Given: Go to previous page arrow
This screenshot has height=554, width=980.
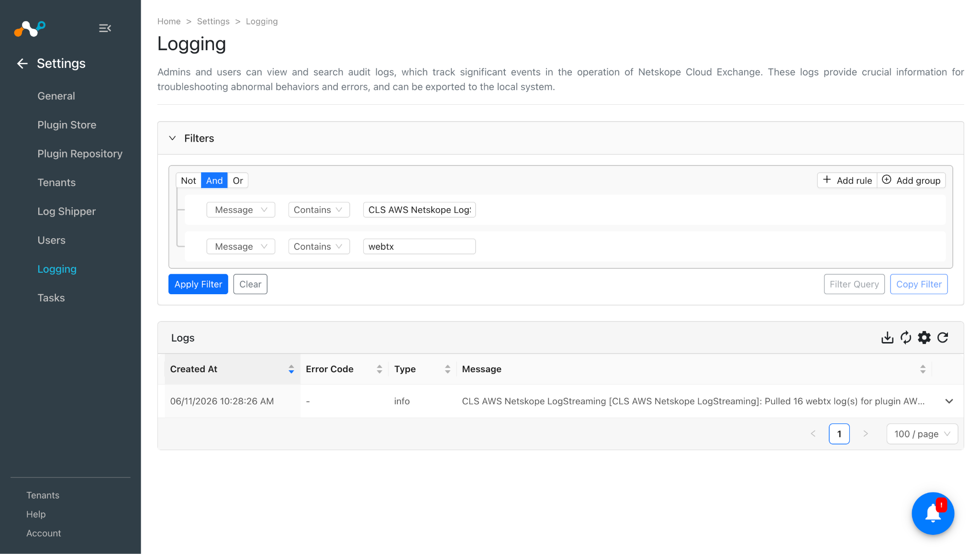Looking at the screenshot, I should click(813, 434).
